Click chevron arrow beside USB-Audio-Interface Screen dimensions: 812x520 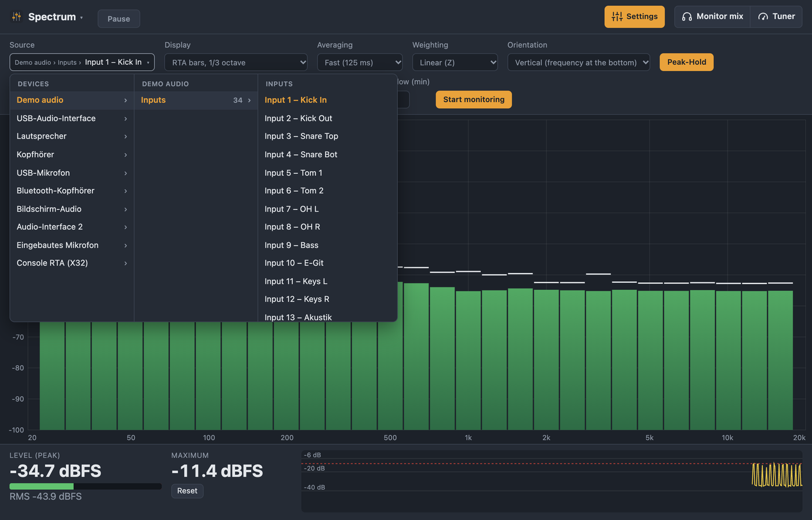125,118
